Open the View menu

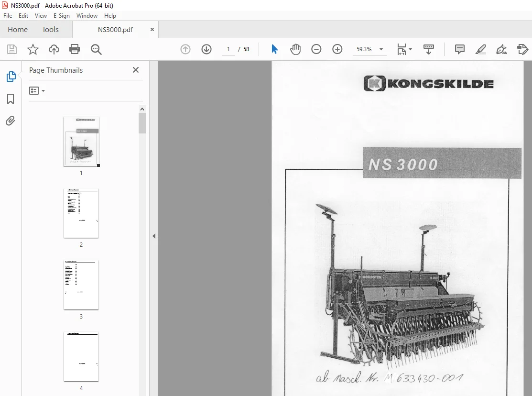pos(41,16)
